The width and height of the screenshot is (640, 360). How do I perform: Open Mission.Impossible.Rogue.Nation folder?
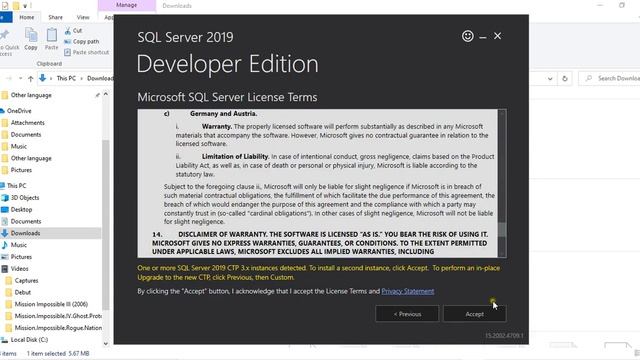point(58,328)
